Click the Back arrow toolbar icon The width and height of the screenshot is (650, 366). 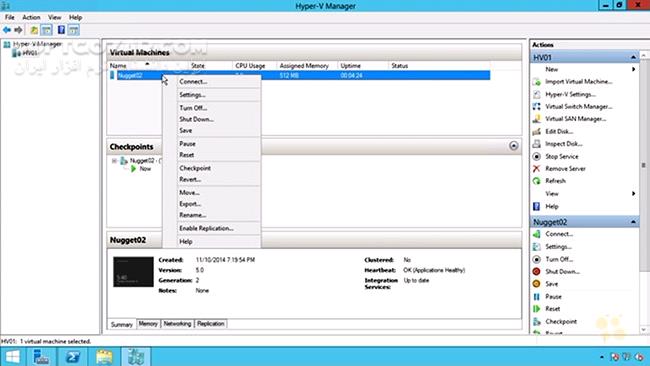(7, 30)
